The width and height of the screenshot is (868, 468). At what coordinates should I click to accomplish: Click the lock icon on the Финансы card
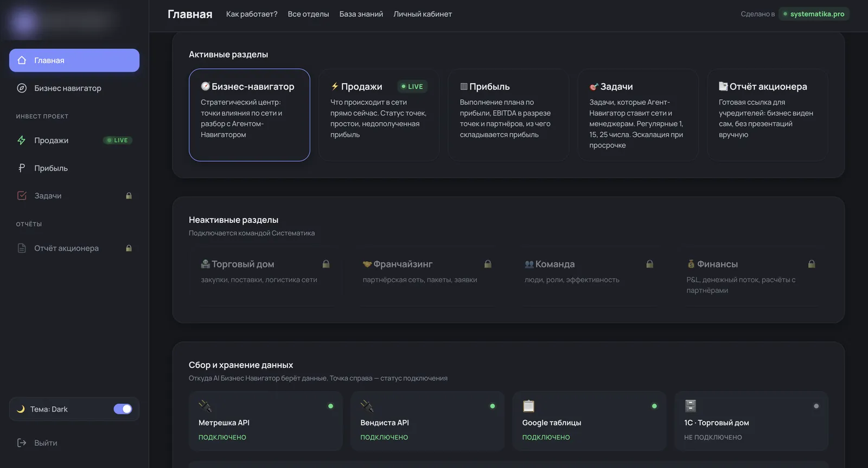[812, 264]
